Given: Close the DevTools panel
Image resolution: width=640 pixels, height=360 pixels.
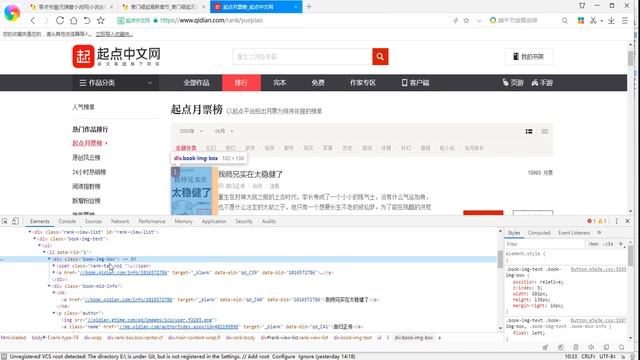Looking at the screenshot, I should [x=628, y=221].
